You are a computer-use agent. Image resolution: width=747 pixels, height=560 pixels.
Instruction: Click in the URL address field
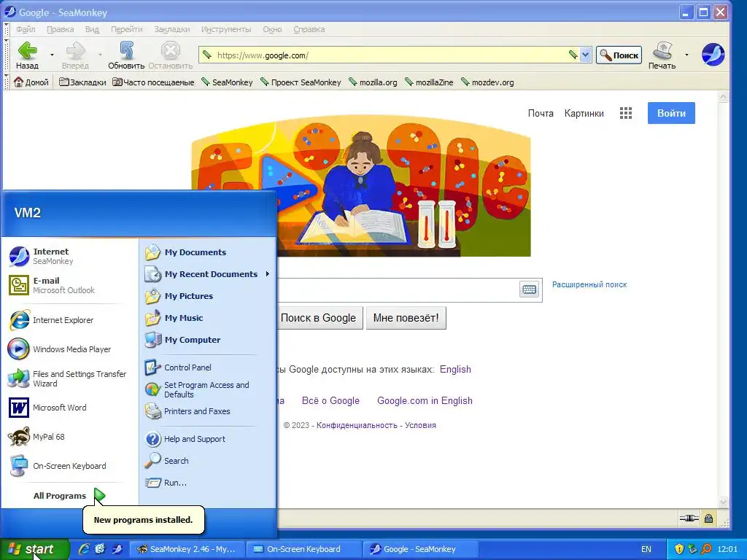tap(391, 55)
